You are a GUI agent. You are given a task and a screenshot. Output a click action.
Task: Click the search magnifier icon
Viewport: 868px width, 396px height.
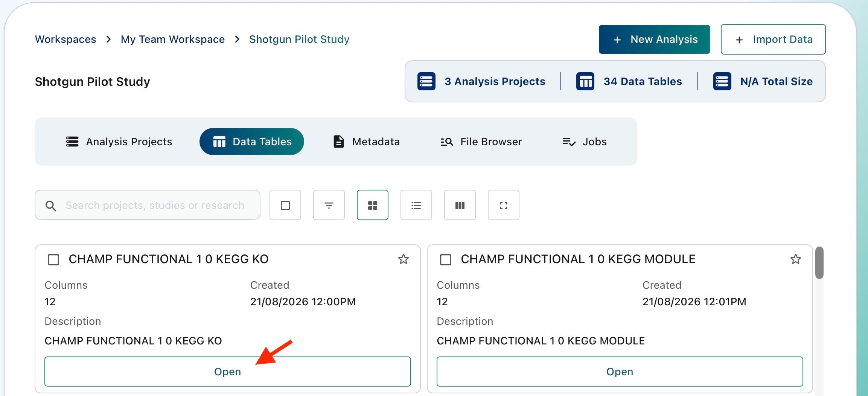pyautogui.click(x=51, y=206)
